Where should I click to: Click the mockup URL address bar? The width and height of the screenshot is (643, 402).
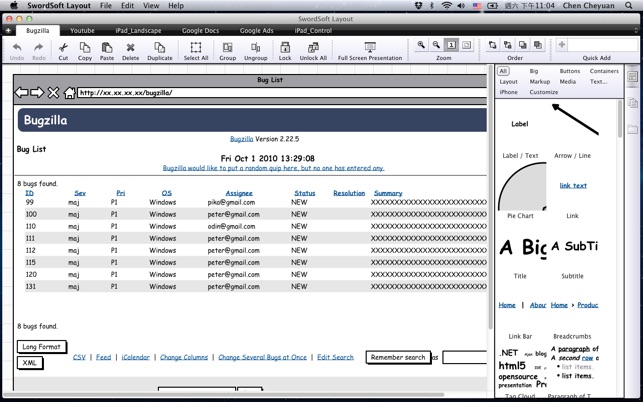click(x=282, y=93)
